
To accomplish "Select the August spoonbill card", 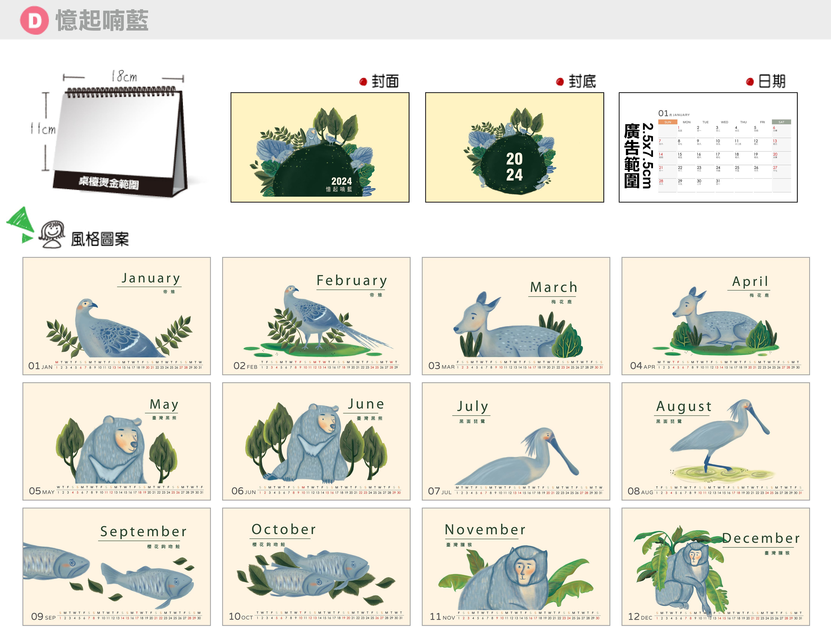I will pos(715,441).
